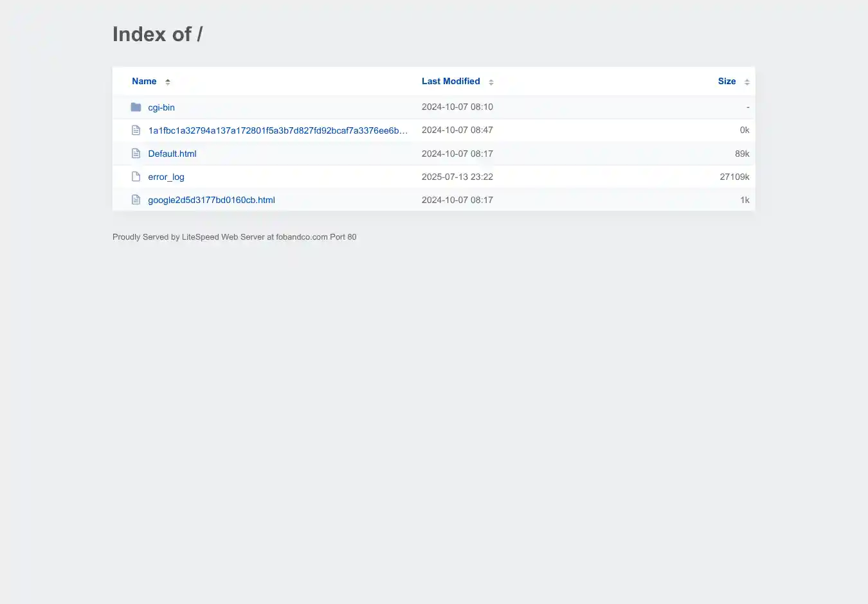Click the "Index of /" page heading
Viewport: 868px width, 604px height.
pos(158,34)
